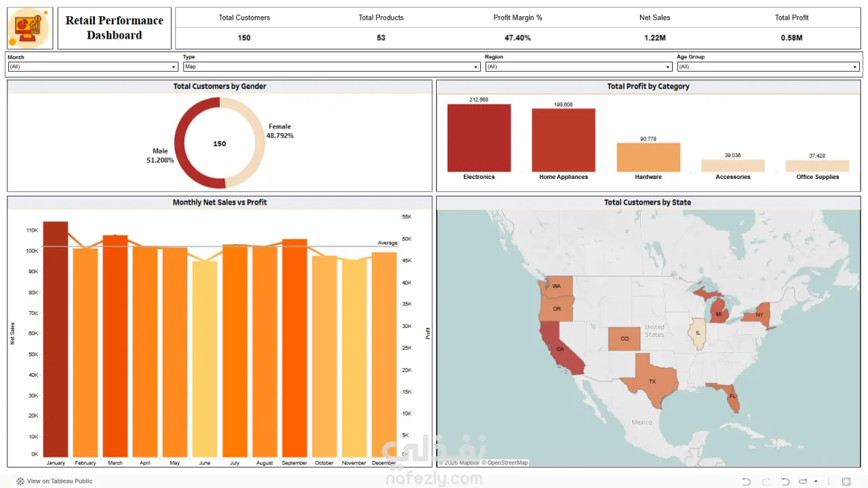
Task: Select the October net sales bar
Action: coord(324,357)
